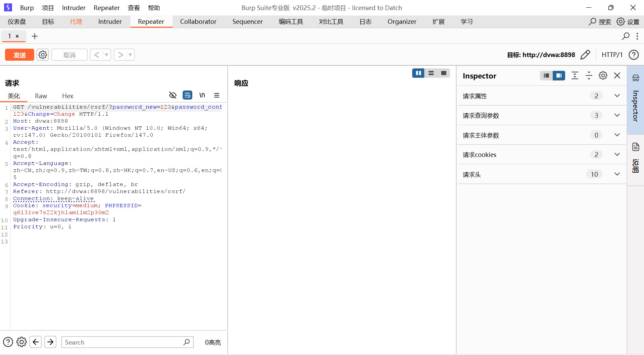Switch to the Collaborator tab
The width and height of the screenshot is (644, 355).
[x=198, y=21]
